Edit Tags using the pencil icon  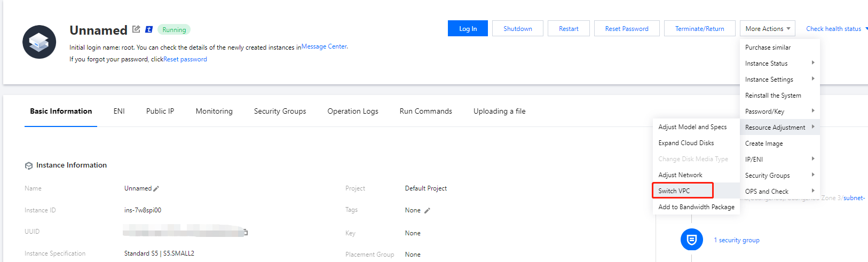pos(427,211)
